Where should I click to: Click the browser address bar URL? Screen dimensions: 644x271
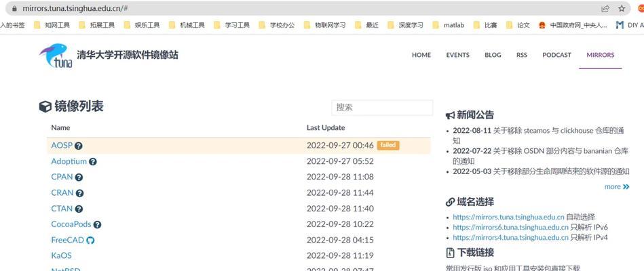tap(75, 8)
